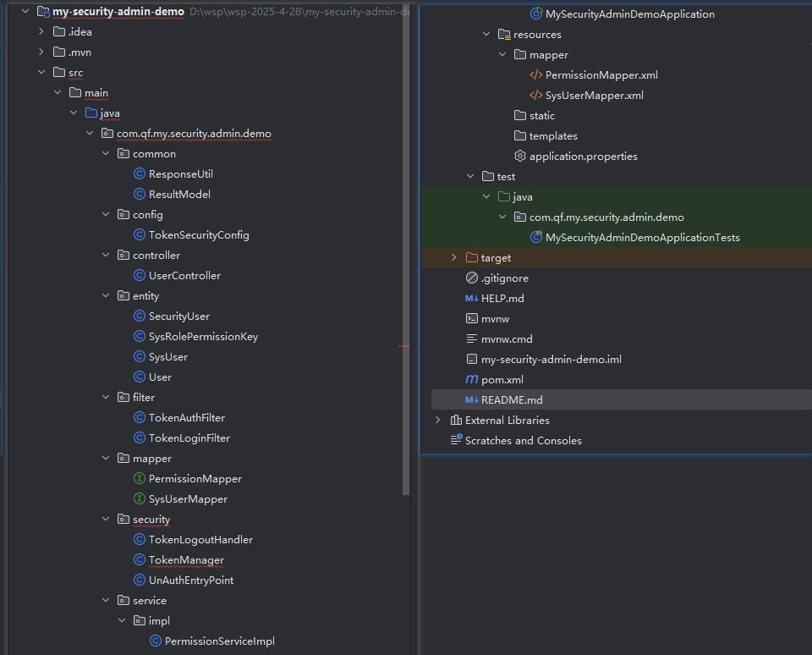Click the TokenManager class icon
Screen dimensions: 812x655
[140, 559]
